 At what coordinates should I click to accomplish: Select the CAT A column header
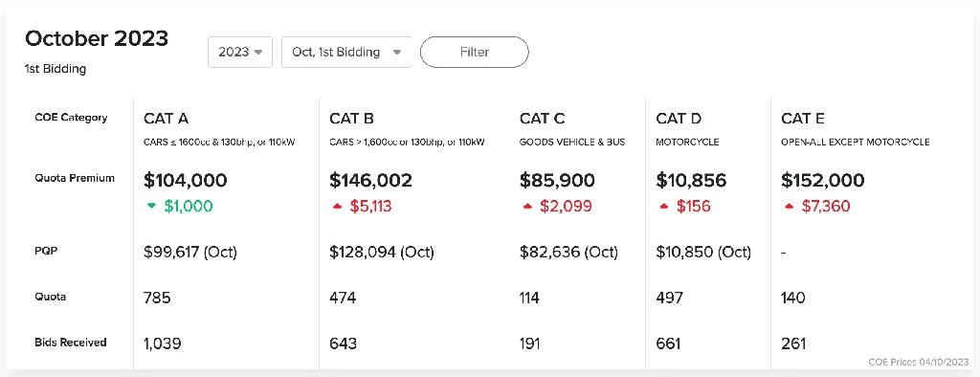coord(167,118)
